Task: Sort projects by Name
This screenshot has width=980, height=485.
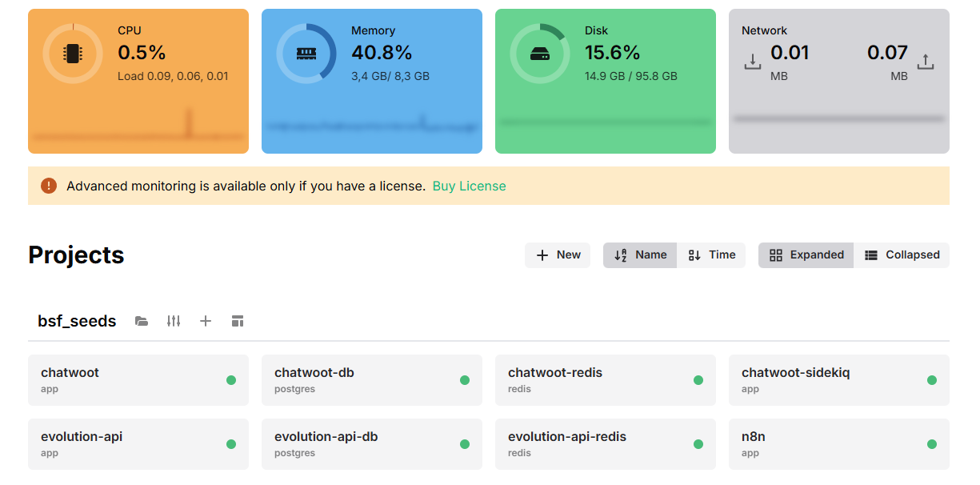Action: click(640, 255)
